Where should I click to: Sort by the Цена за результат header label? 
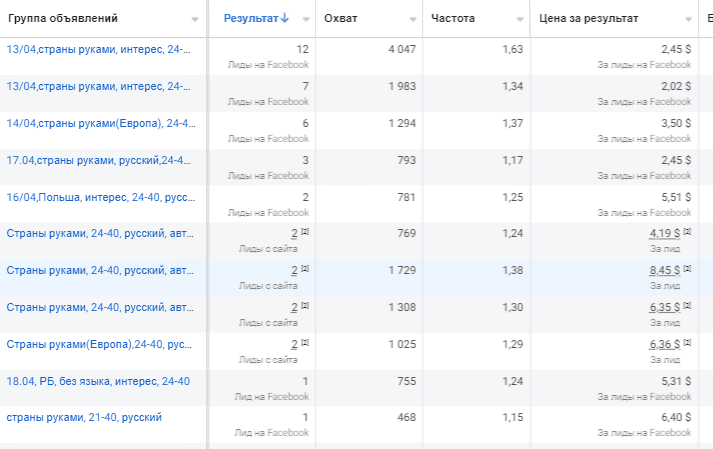click(588, 18)
